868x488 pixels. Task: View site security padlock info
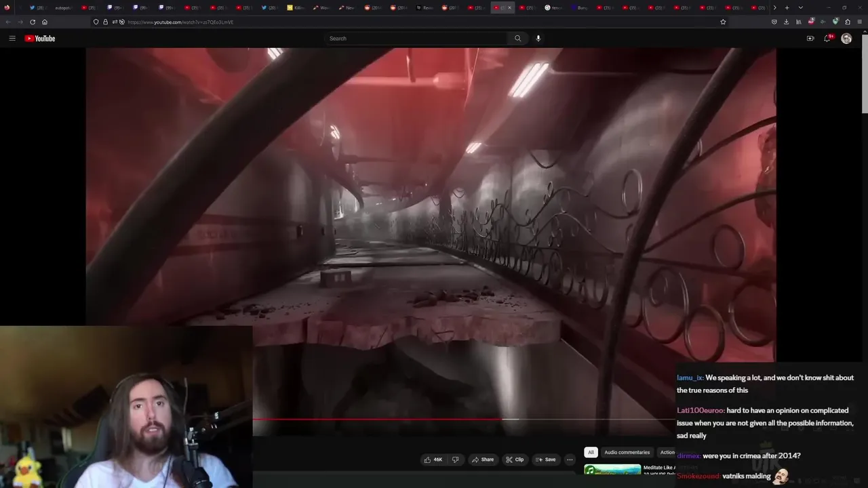pos(105,22)
